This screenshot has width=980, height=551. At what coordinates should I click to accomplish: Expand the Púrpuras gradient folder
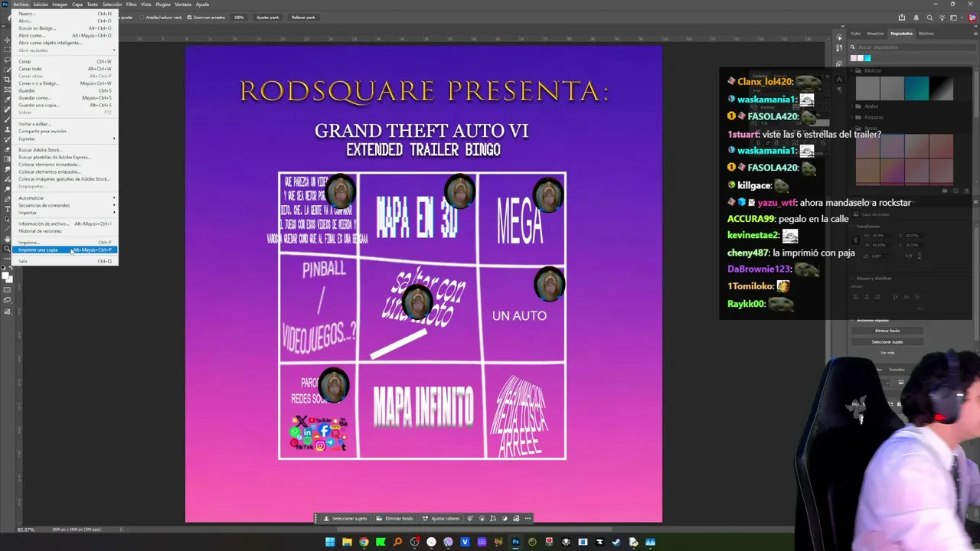[852, 117]
